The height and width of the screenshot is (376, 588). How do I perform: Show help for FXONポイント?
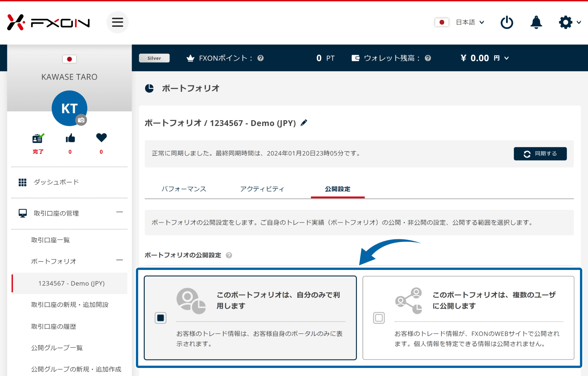coord(261,58)
